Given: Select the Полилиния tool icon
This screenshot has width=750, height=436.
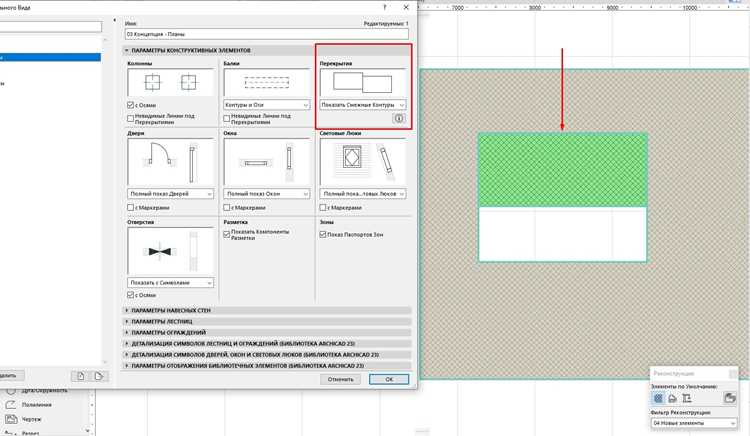Looking at the screenshot, I should [11, 404].
